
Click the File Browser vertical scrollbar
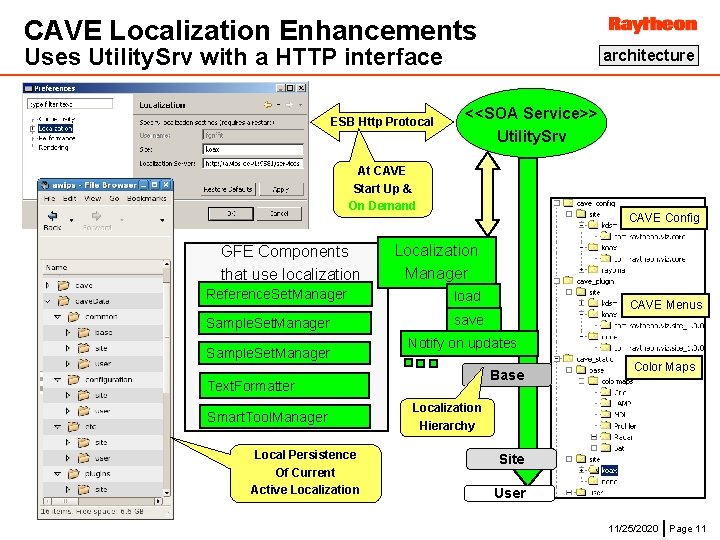167,378
